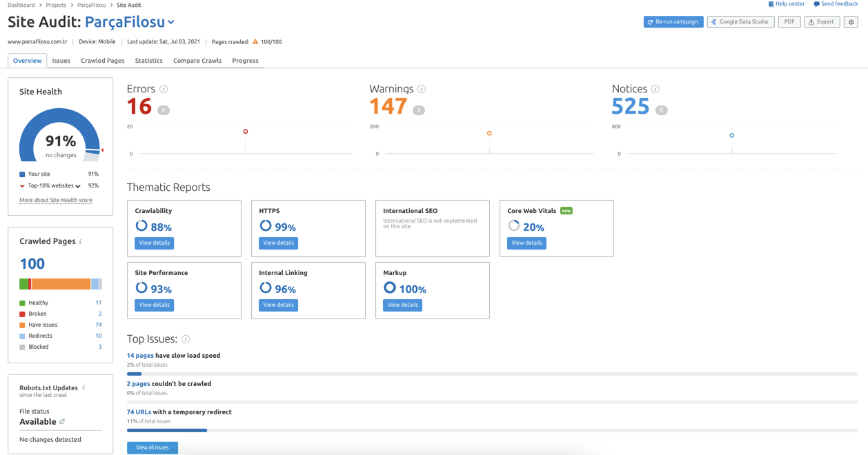Open the Statistics tab
Image resolution: width=868 pixels, height=455 pixels.
(149, 61)
